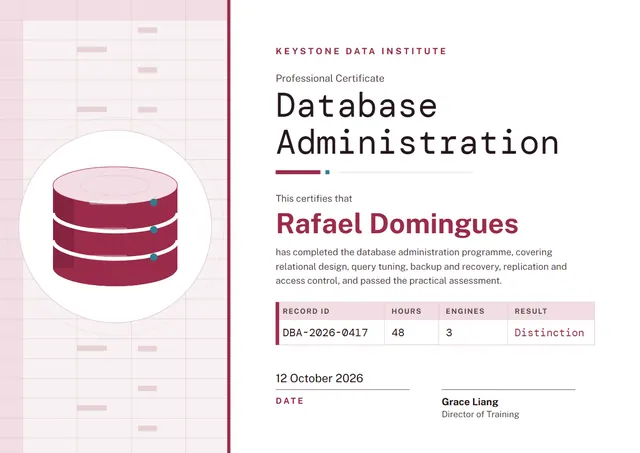Click the database cylinder illustration
This screenshot has height=453, width=640.
pos(115,226)
